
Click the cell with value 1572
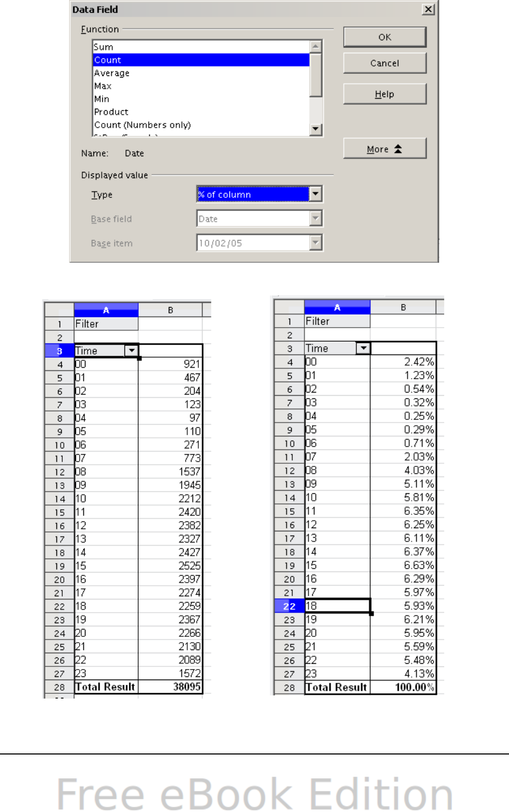point(170,673)
